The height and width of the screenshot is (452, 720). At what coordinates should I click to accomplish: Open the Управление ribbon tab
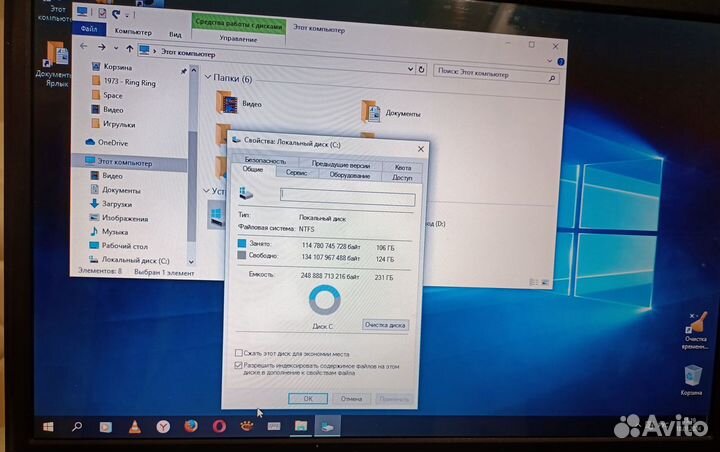click(x=238, y=39)
